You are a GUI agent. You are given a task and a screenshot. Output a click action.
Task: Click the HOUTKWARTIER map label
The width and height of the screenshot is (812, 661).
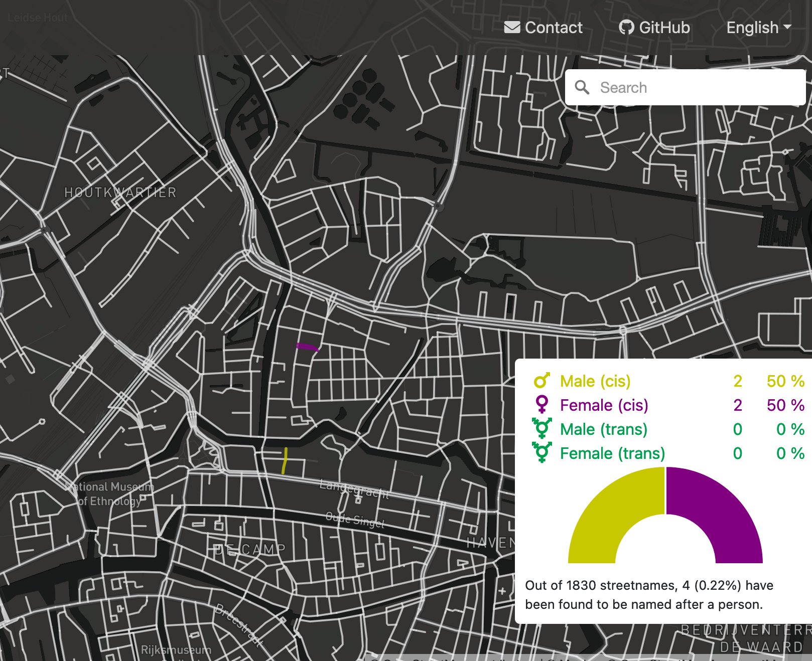(120, 193)
